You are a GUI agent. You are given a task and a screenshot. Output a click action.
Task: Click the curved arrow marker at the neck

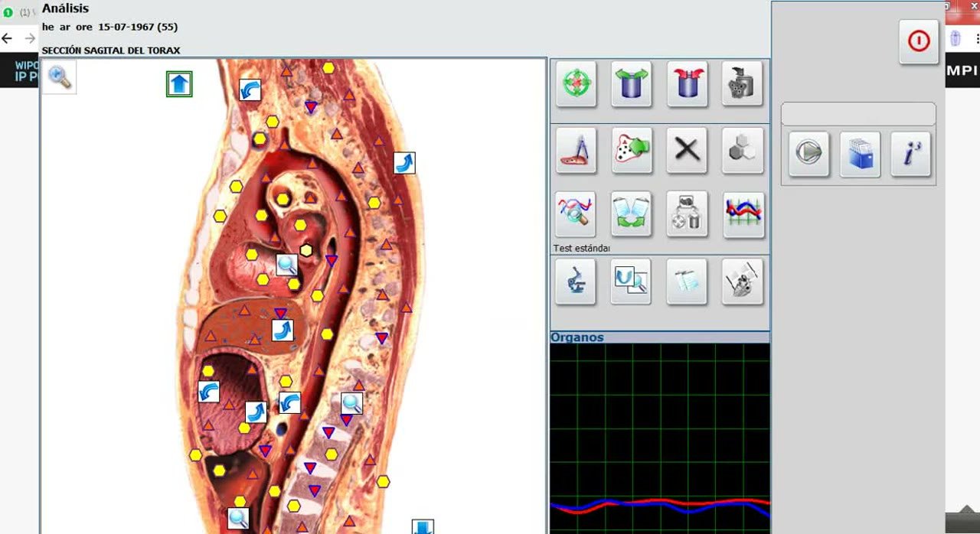(x=250, y=90)
